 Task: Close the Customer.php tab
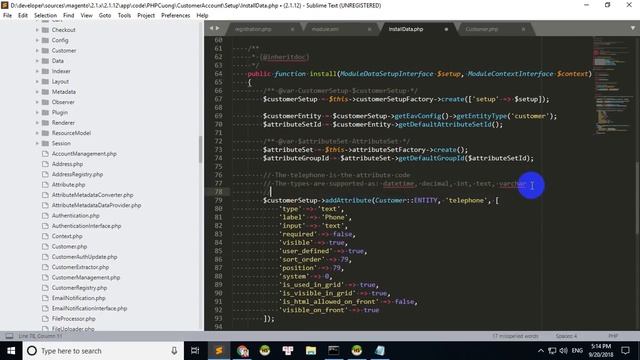pyautogui.click(x=523, y=29)
